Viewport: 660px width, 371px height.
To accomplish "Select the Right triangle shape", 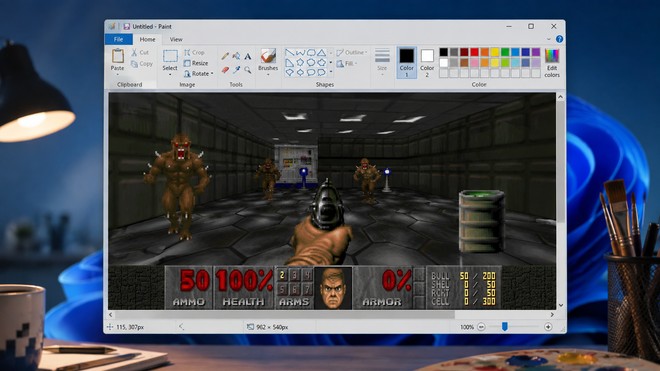I will [290, 63].
